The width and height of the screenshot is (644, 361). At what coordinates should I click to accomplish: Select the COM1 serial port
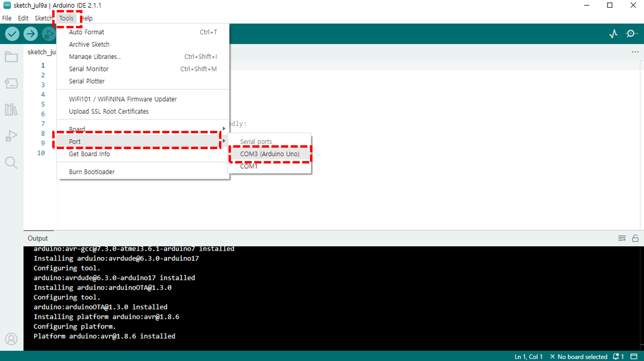[x=270, y=166]
